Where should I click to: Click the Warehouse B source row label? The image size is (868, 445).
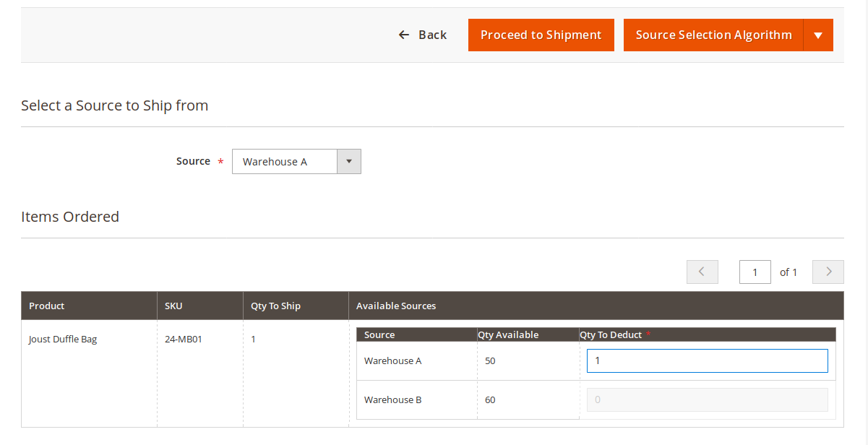[393, 399]
